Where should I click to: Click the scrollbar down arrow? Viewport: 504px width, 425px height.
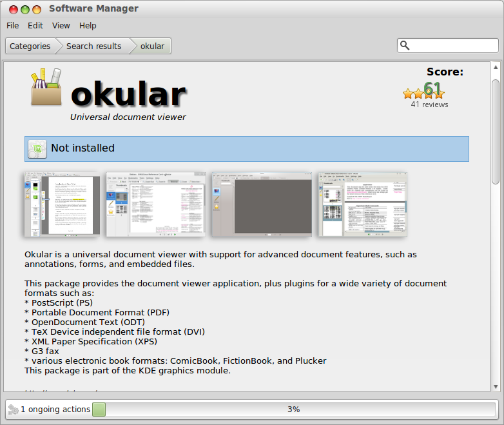tap(496, 386)
